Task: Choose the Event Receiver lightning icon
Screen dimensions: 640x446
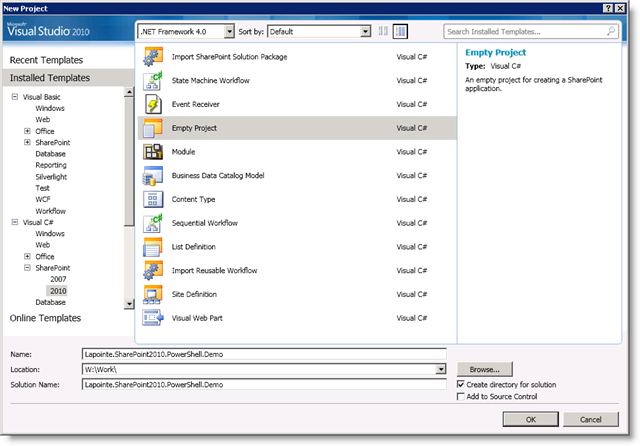Action: click(x=153, y=104)
